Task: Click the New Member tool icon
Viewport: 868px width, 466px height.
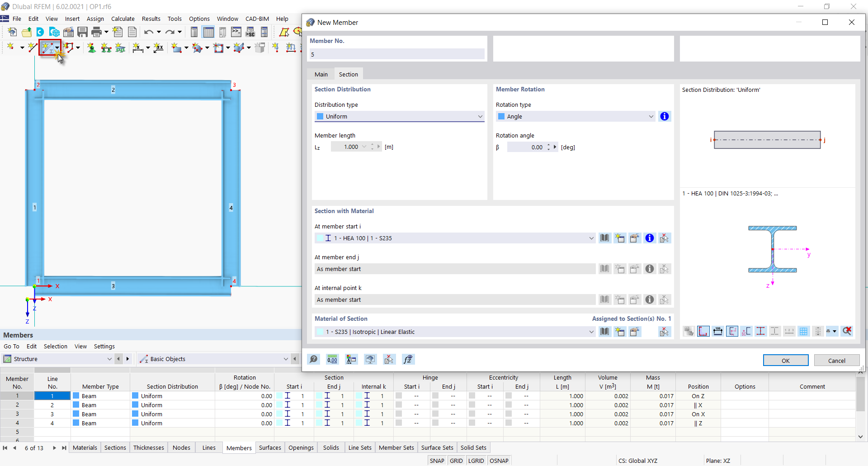Action: click(x=47, y=47)
